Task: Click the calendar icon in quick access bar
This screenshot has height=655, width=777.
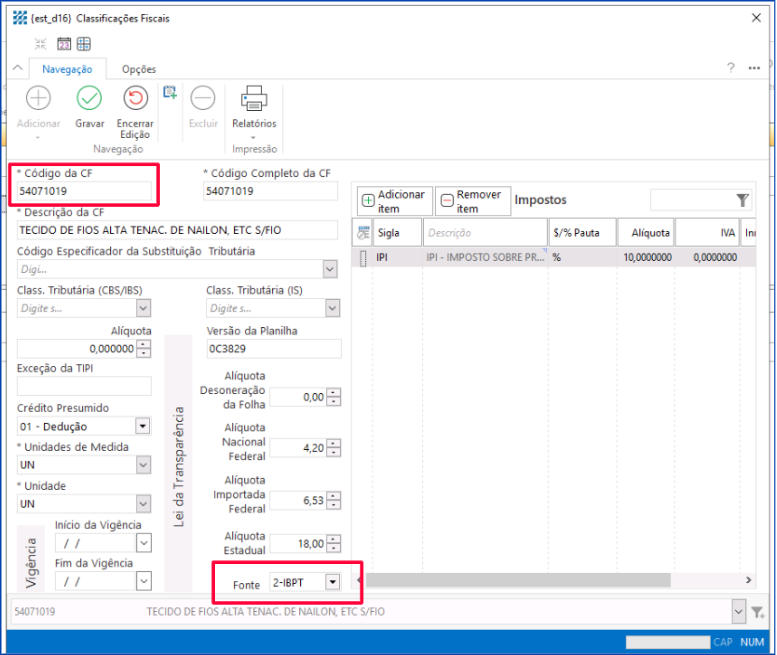Action: [63, 44]
